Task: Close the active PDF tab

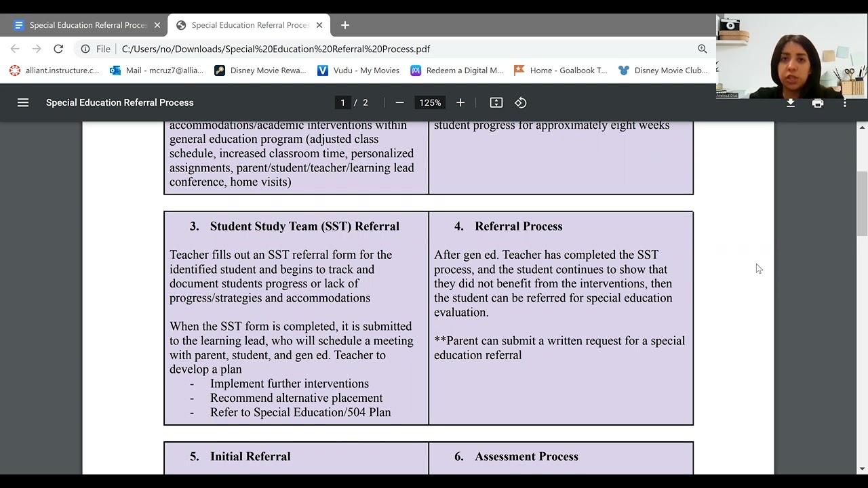Action: tap(319, 25)
